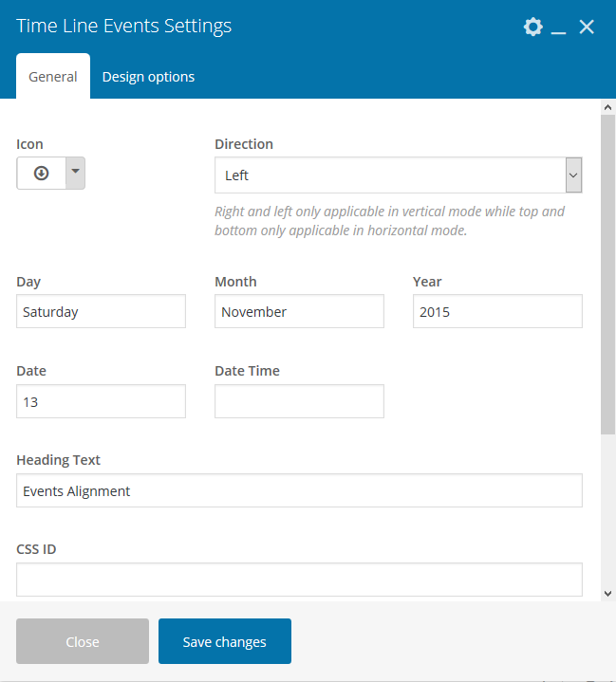Image resolution: width=616 pixels, height=682 pixels.
Task: Open the Design options tab
Action: coord(148,77)
